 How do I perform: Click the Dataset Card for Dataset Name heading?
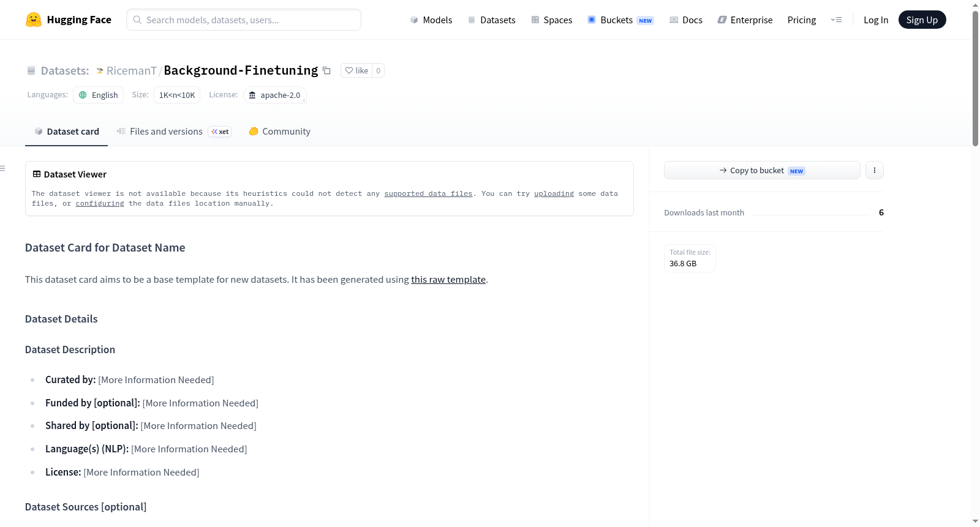(x=105, y=248)
